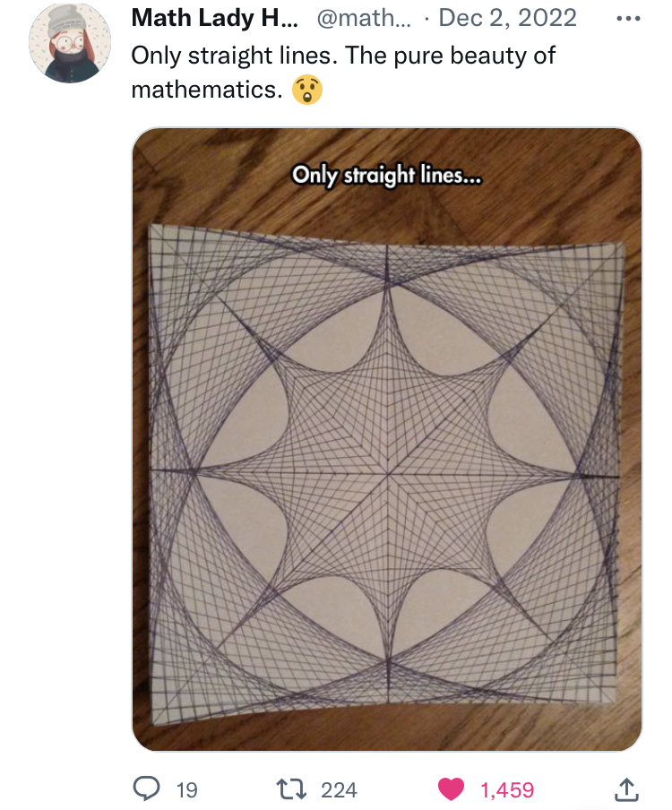Viewport: 672px width, 810px height.
Task: Click the like count 1,459
Action: click(x=507, y=789)
